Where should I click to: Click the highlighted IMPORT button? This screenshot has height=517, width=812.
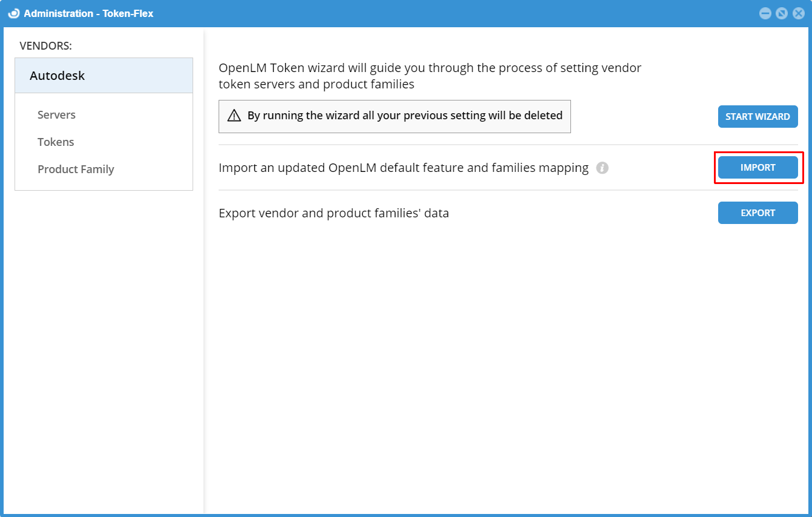pos(758,168)
